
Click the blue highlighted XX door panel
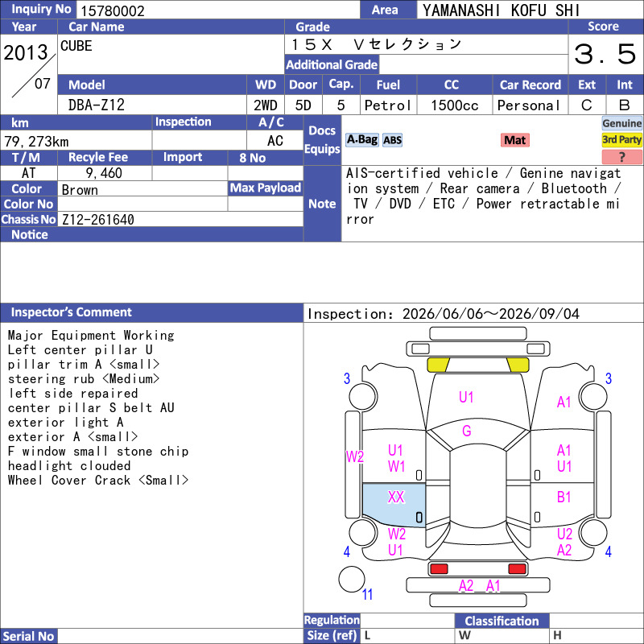tap(394, 505)
